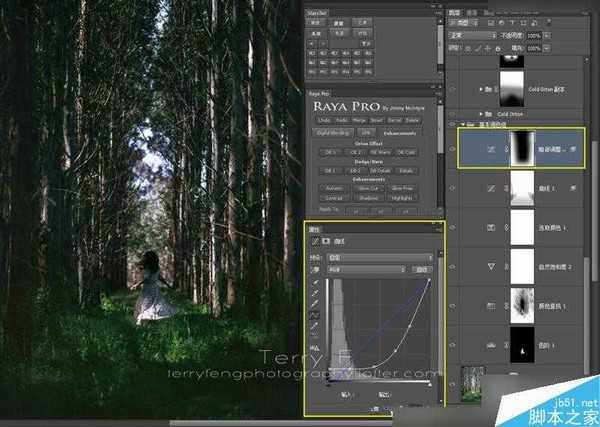
Task: Hide the selected curves layer via eye icon
Action: tap(452, 149)
